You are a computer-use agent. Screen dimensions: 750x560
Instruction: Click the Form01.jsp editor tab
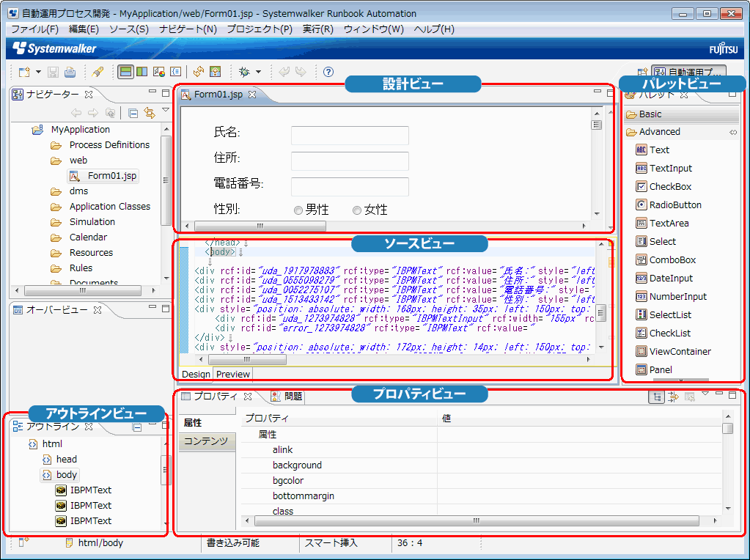point(218,95)
